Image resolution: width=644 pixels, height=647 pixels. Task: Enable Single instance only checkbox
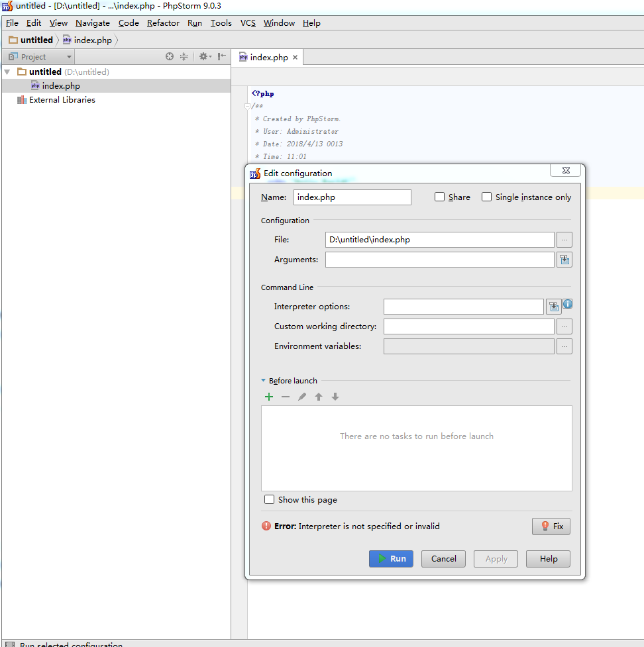tap(486, 197)
